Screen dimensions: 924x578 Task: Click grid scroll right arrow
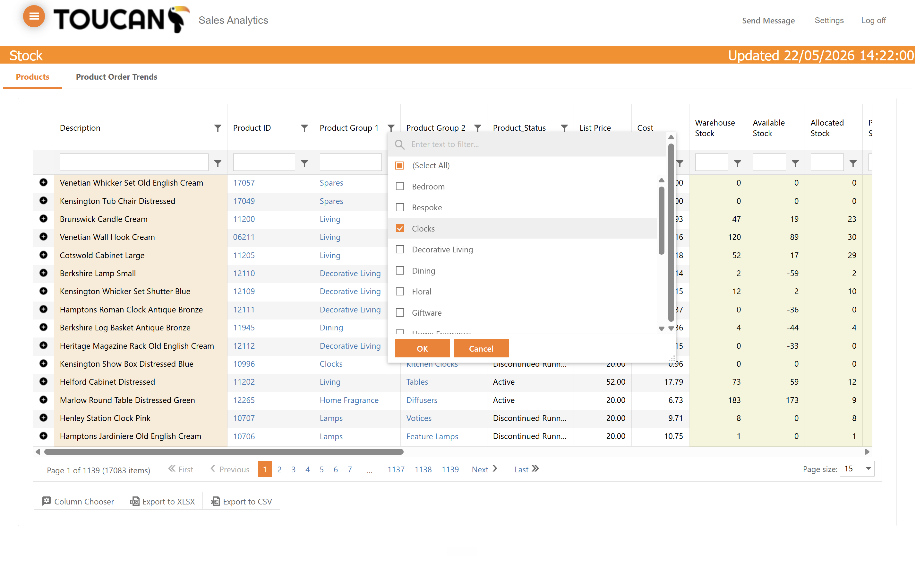coord(867,452)
